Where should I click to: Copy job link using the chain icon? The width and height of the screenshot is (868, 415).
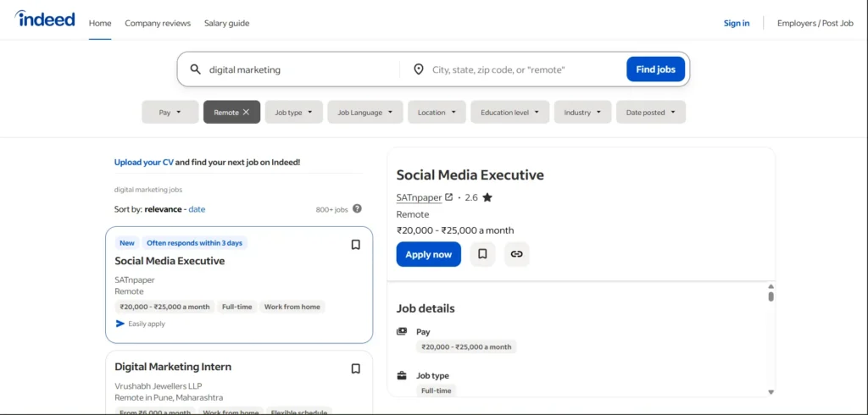(x=516, y=254)
